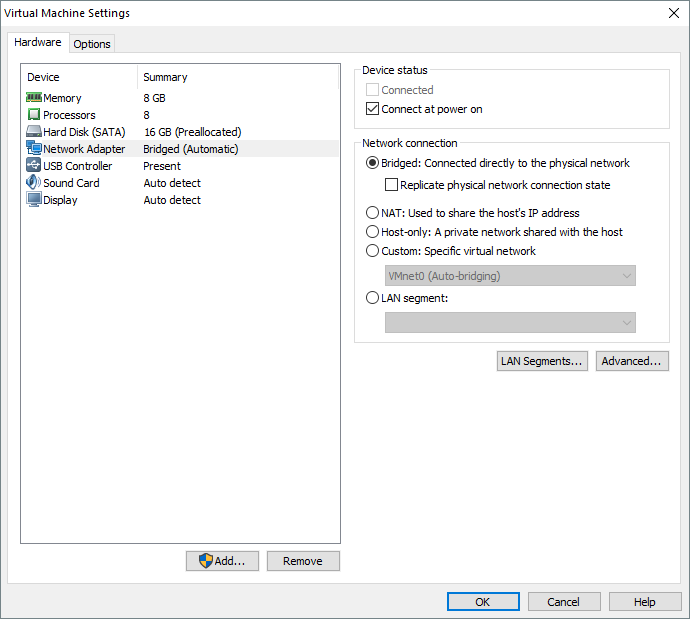Choose Host-only private network option

click(x=373, y=232)
